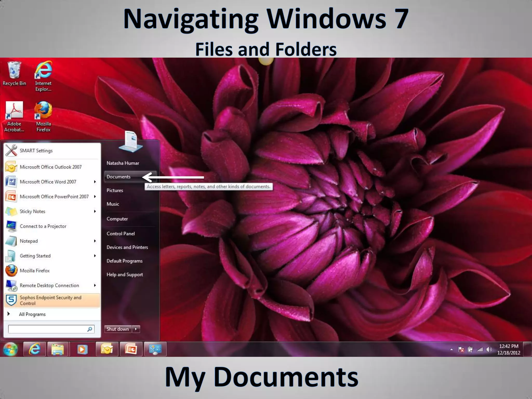
Task: Select Documents in the Start menu
Action: (x=119, y=177)
